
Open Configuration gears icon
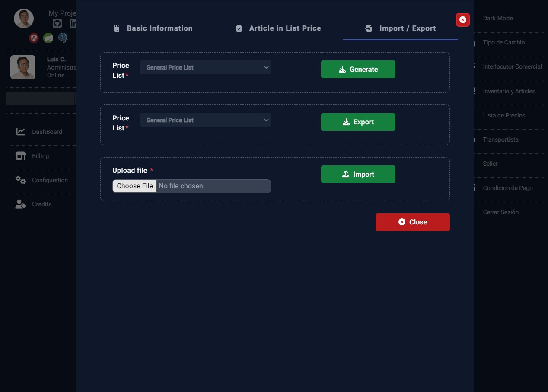21,180
